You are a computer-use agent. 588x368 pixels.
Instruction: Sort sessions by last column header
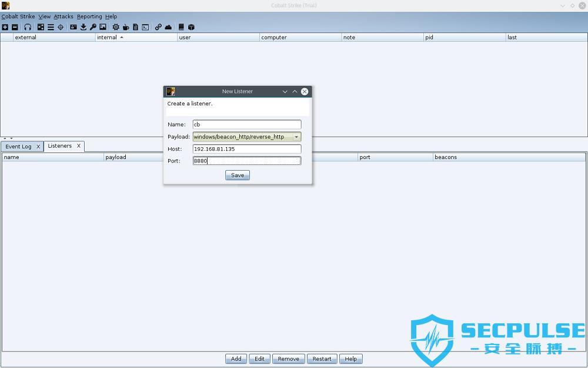(546, 37)
